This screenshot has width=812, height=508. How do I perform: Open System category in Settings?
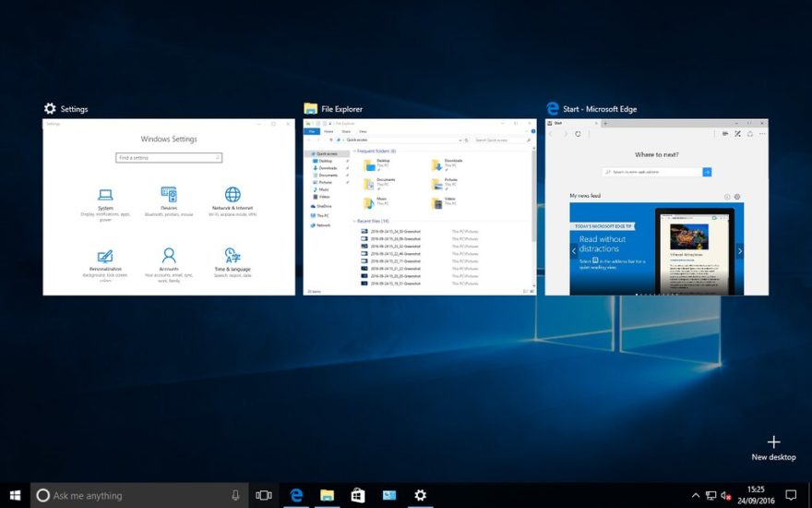(x=105, y=204)
